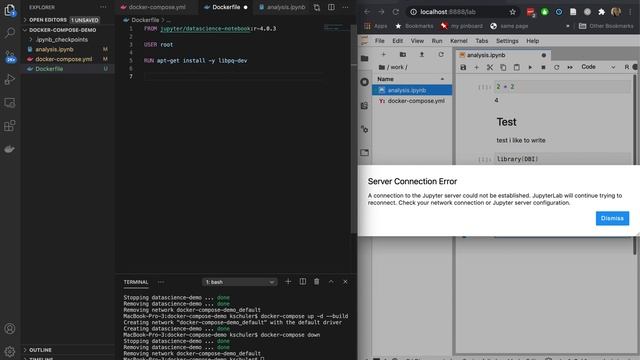Open the Extensions view

(x=10, y=126)
